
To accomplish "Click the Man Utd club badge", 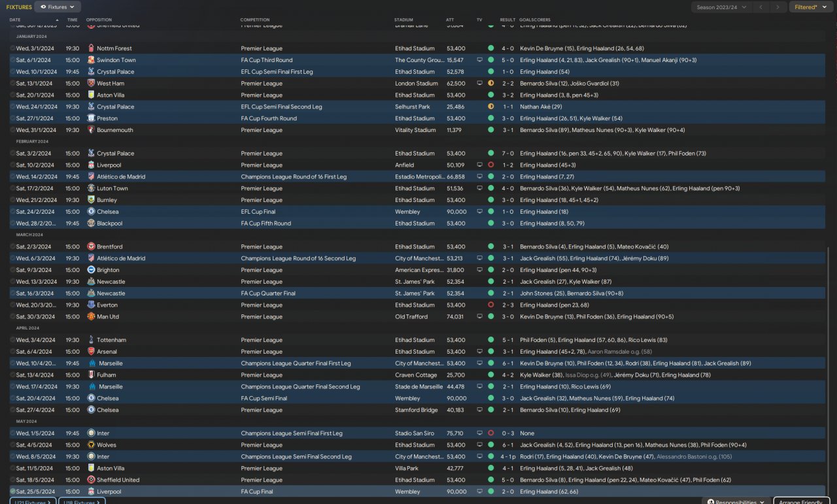I will (x=91, y=317).
